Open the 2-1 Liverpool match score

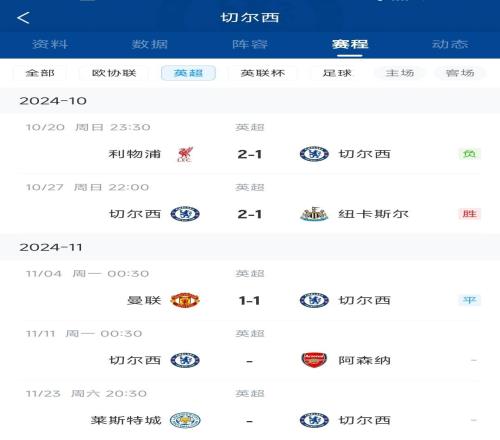[x=250, y=154]
